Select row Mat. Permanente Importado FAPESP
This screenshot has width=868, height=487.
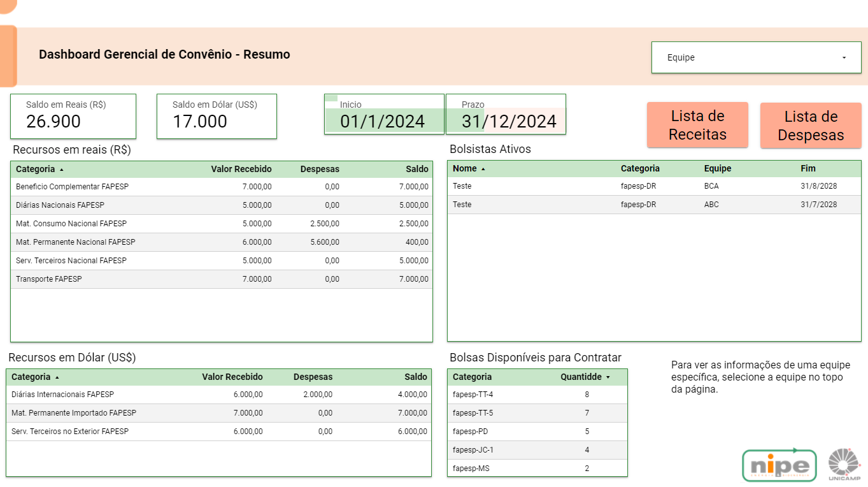pos(218,413)
